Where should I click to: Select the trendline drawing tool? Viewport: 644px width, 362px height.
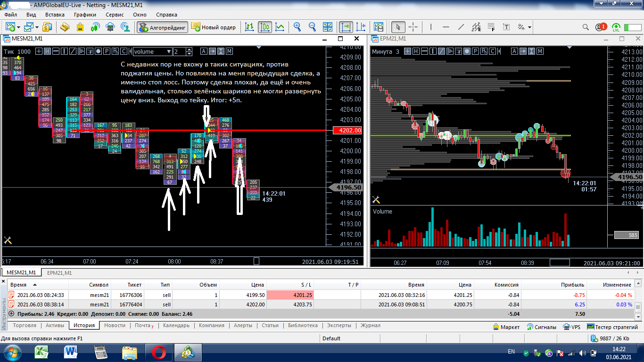click(461, 27)
